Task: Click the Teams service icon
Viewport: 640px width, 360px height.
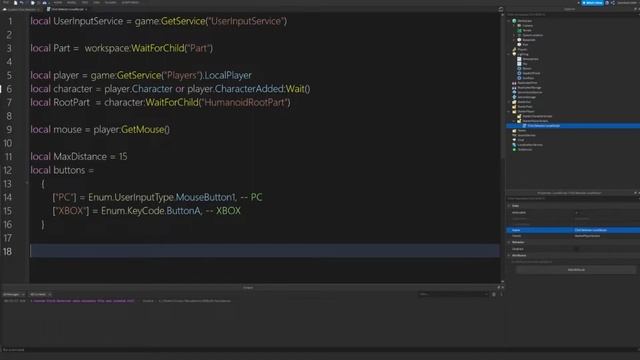Action: coord(514,131)
